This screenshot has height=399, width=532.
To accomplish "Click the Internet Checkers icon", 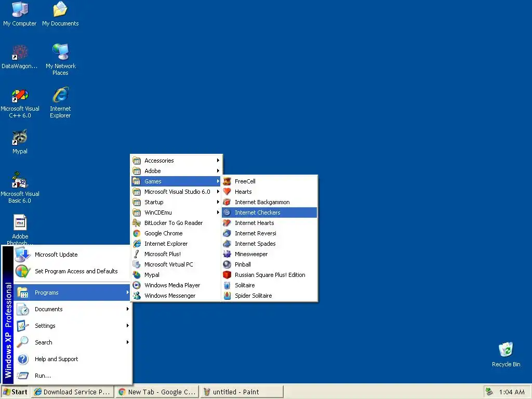I will tap(227, 212).
